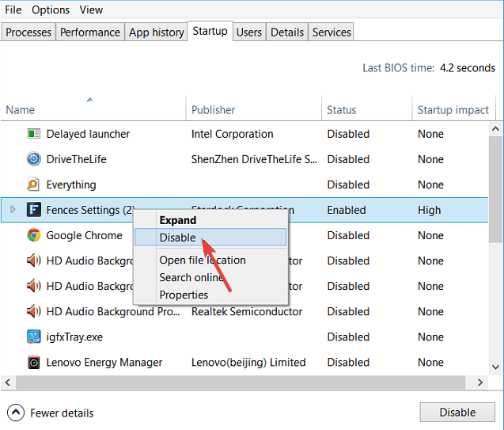Select Open file location menu entry
Image resolution: width=504 pixels, height=430 pixels.
point(203,260)
